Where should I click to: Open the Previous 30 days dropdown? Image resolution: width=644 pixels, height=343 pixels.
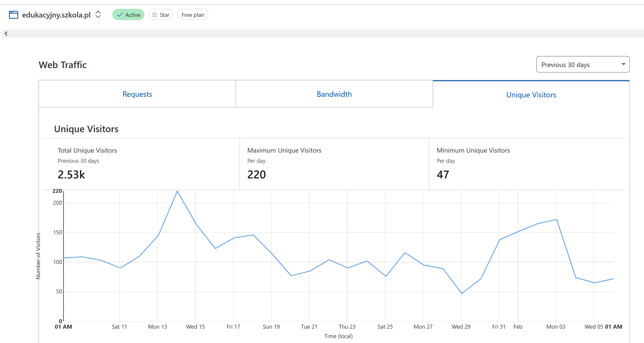(583, 65)
